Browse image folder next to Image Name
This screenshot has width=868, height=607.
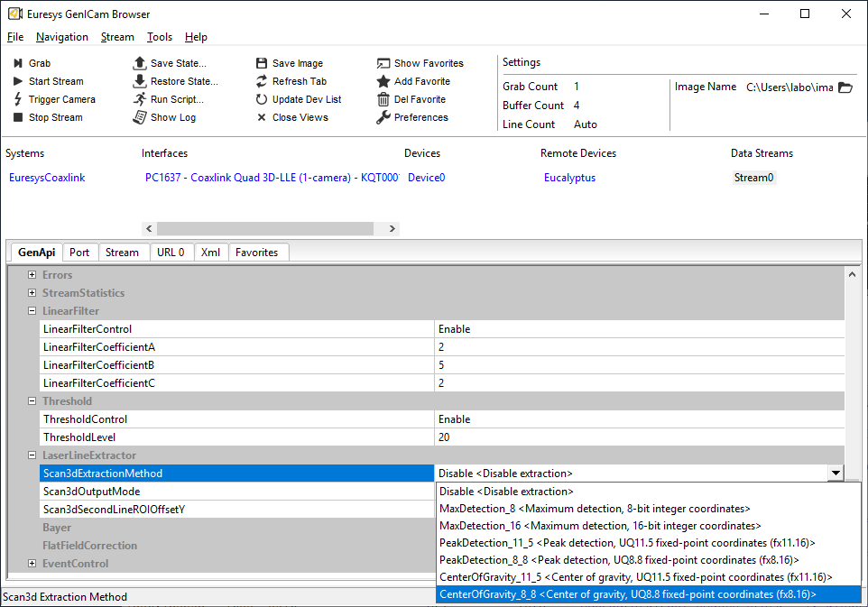click(845, 87)
